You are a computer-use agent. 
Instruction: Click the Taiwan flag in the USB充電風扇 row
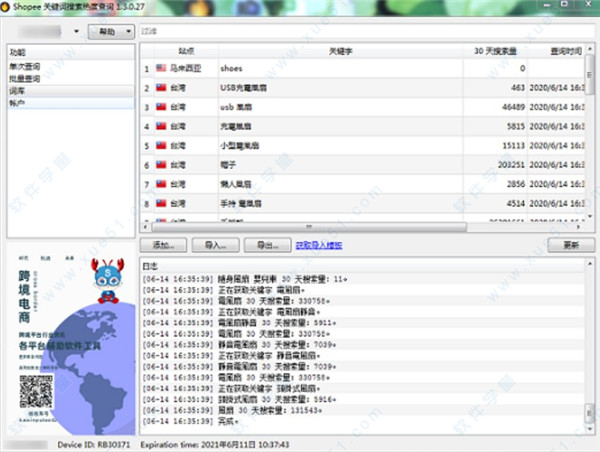tap(161, 87)
